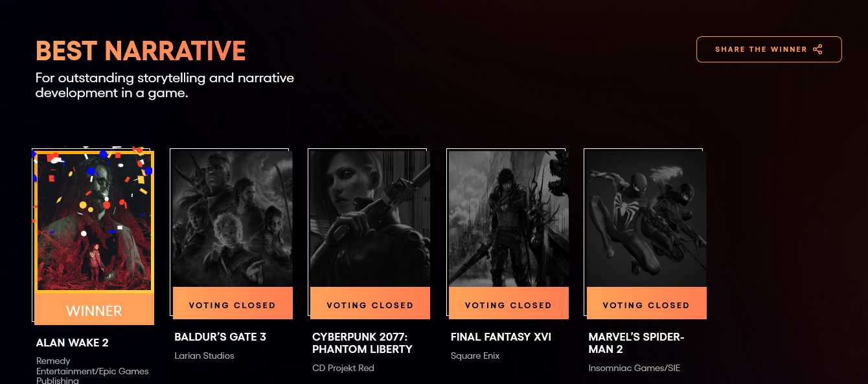Select the Marvel's Spider-Man 2 cover image
This screenshot has width=868, height=384.
click(x=646, y=220)
